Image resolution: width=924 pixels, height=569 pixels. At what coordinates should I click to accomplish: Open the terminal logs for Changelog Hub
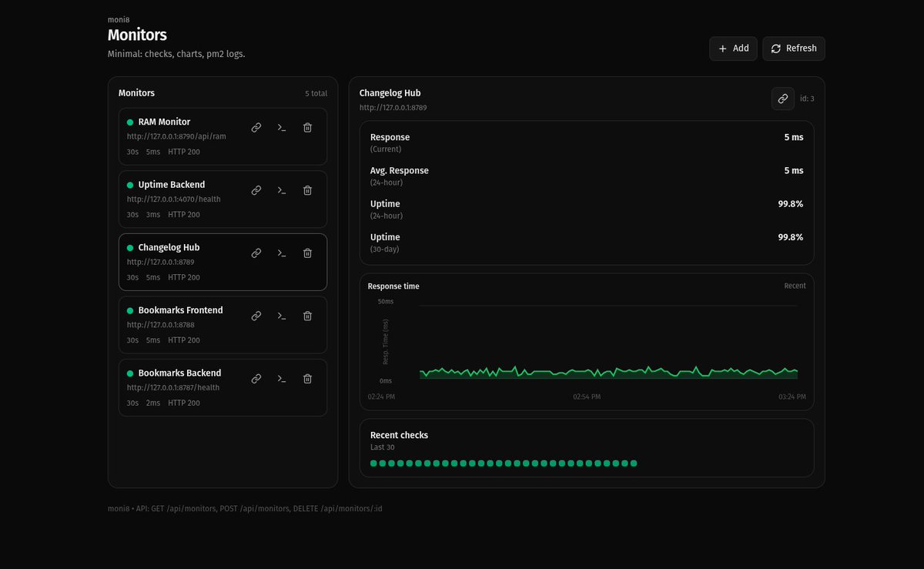281,253
